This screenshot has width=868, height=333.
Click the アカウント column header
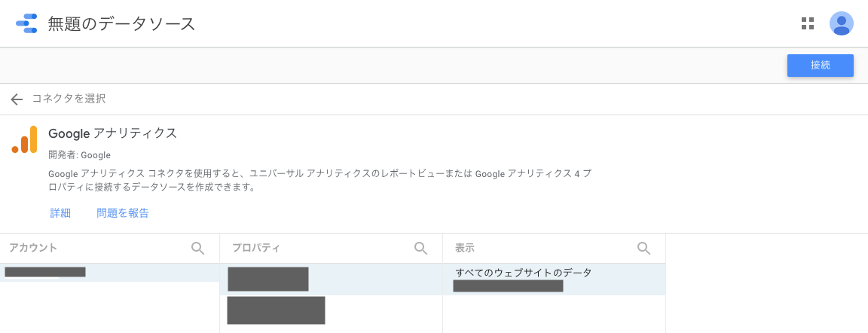[x=33, y=248]
